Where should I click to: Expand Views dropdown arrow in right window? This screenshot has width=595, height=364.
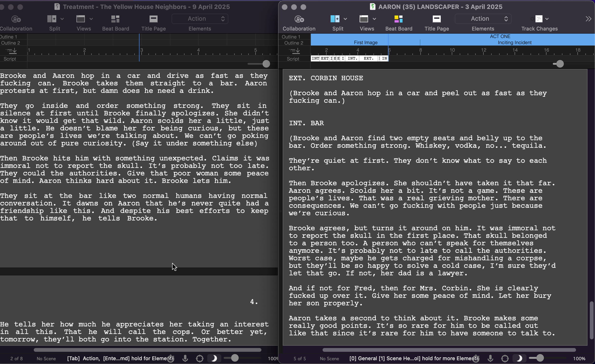coord(374,19)
